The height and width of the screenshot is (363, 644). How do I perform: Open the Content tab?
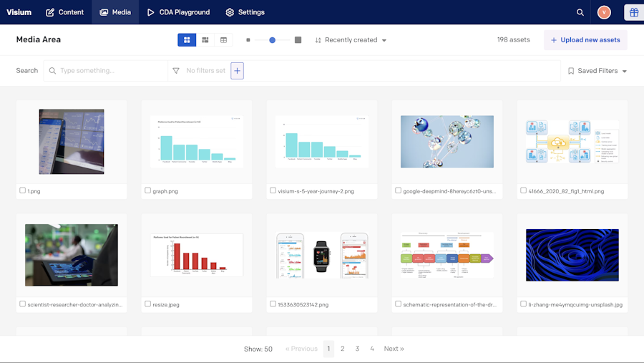tap(65, 12)
